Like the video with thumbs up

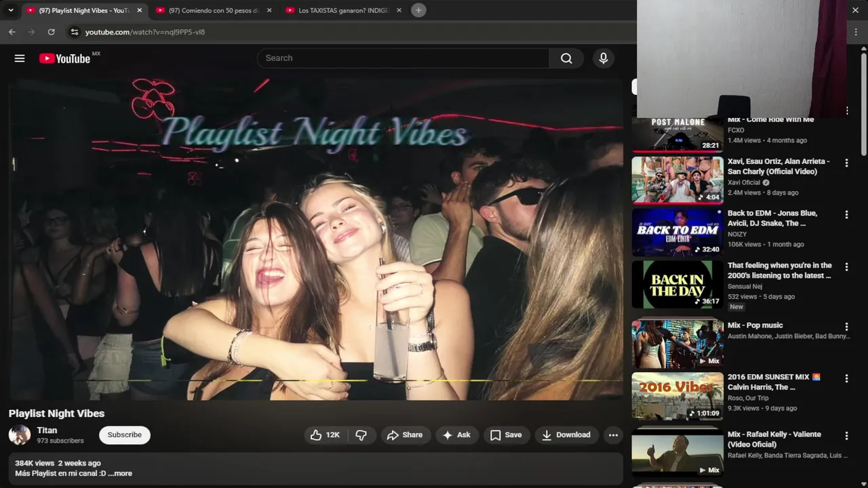tap(325, 435)
